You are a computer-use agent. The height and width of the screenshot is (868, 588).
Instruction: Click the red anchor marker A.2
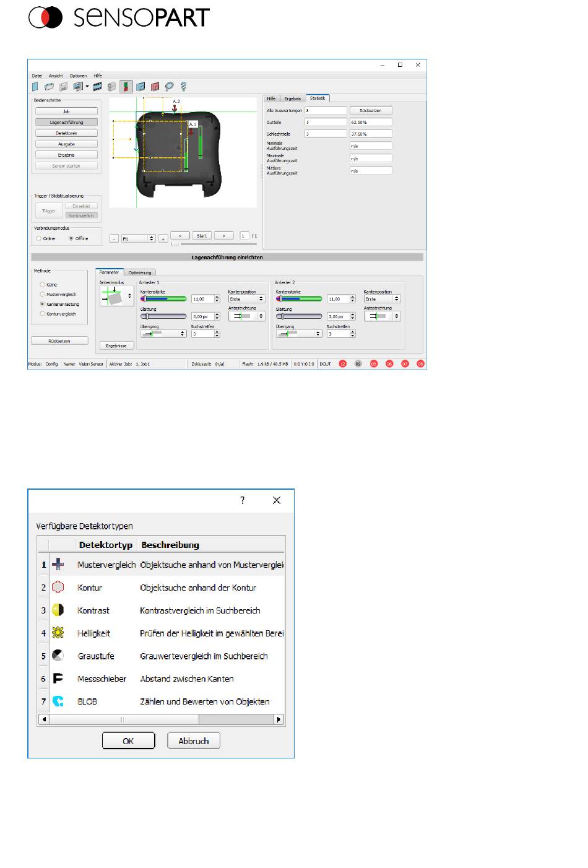(x=175, y=108)
